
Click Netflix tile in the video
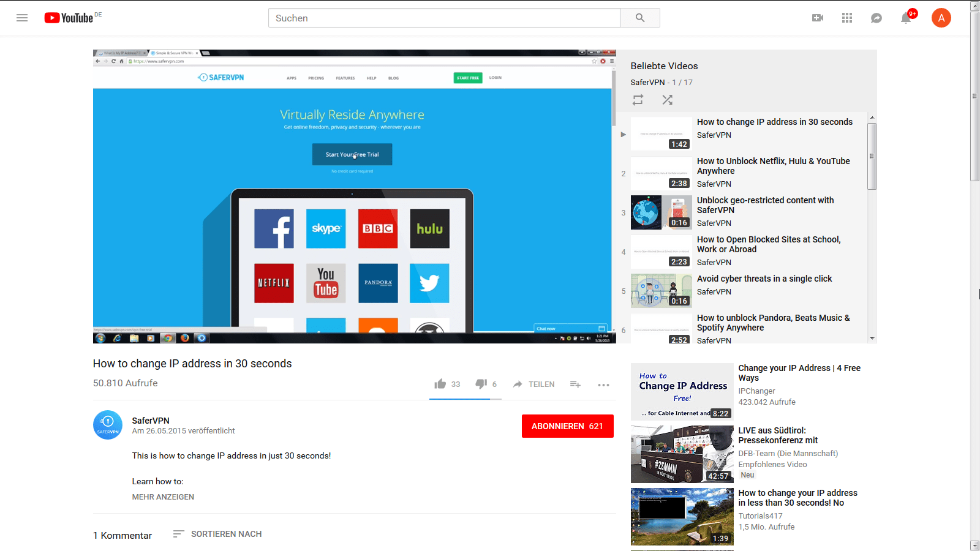coord(274,283)
